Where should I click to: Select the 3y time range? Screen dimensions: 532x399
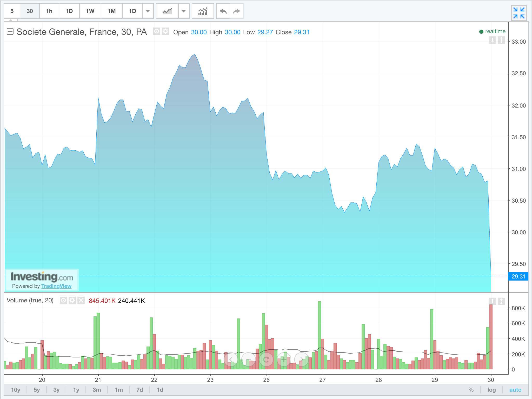tap(56, 390)
